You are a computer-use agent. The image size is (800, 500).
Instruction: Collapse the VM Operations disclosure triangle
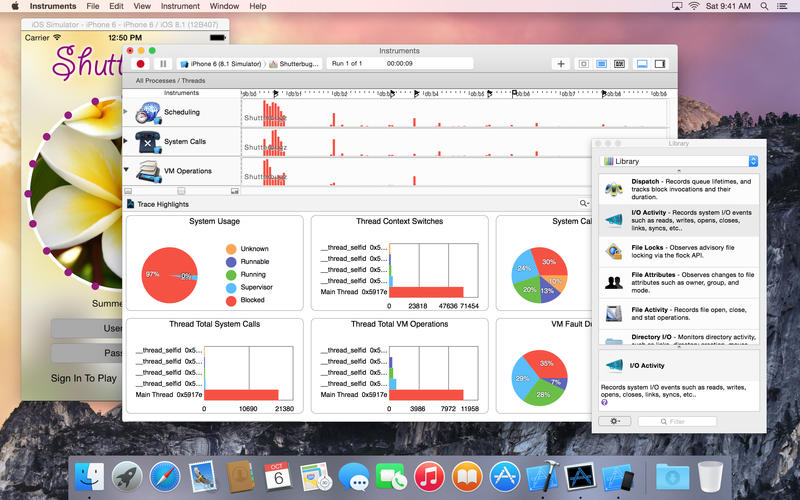pyautogui.click(x=127, y=170)
